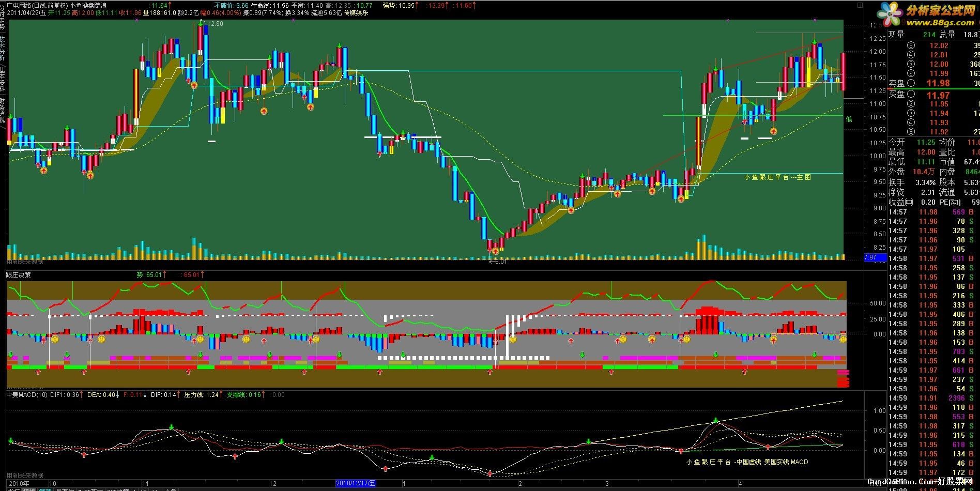980x491 pixels.
Task: Click the 小鱼跟庄平台 主图 label
Action: pos(777,177)
